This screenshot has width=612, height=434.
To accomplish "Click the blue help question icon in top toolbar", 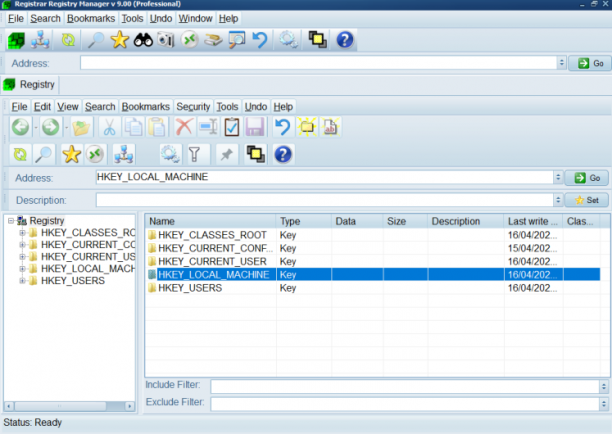I will click(x=345, y=40).
